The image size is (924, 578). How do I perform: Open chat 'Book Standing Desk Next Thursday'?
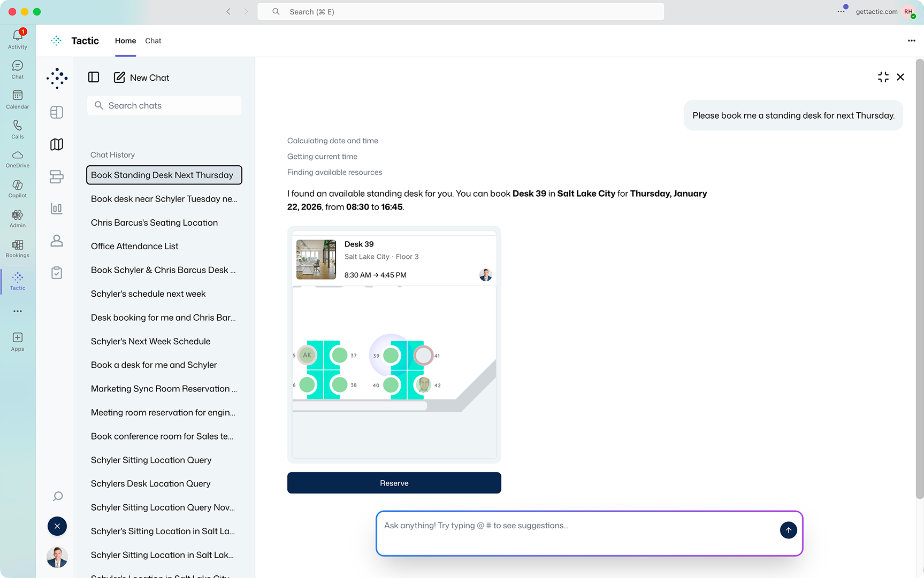[164, 175]
